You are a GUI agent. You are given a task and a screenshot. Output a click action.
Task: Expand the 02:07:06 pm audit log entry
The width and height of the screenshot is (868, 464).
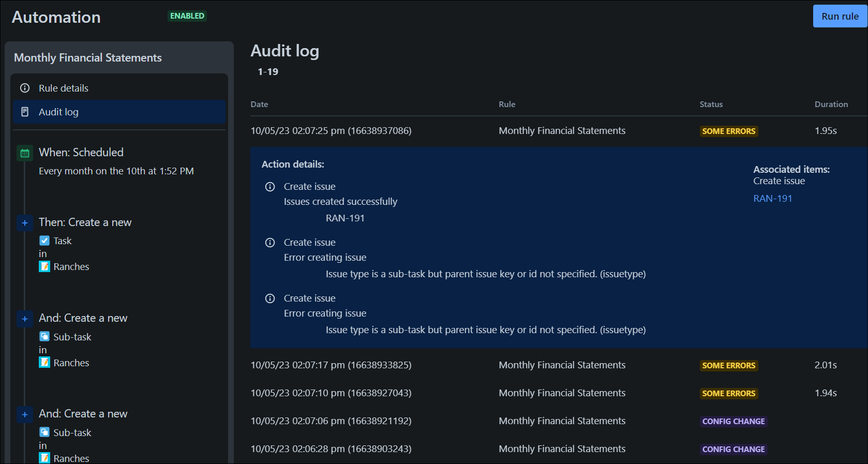(x=559, y=421)
